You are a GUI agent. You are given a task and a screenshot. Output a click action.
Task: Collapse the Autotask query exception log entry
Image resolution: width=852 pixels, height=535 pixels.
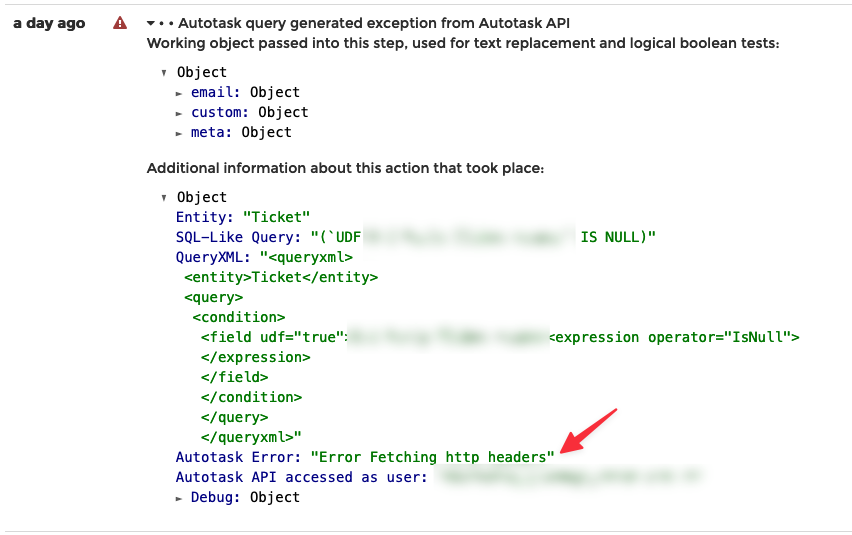click(150, 23)
